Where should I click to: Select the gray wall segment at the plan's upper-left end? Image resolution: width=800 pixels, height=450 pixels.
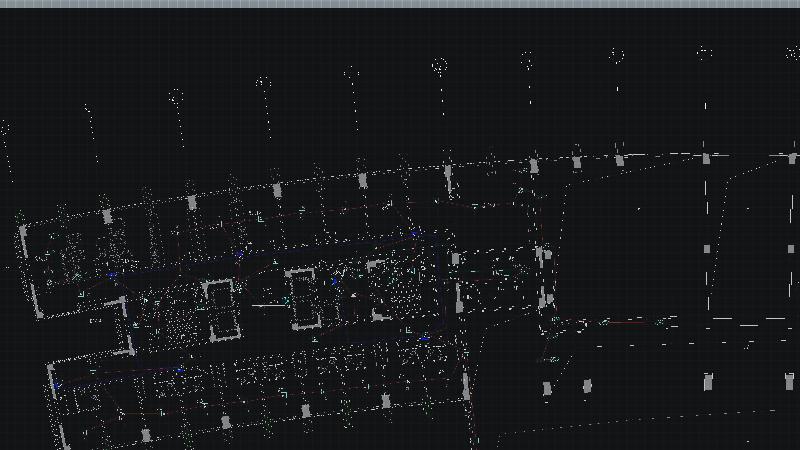pyautogui.click(x=24, y=240)
